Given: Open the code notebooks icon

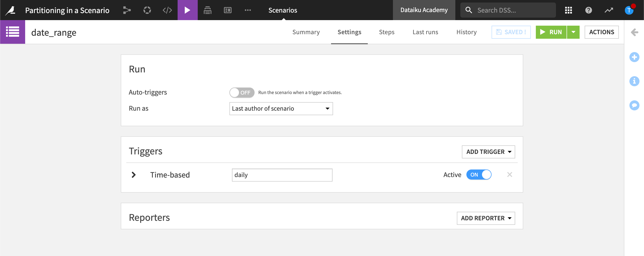Looking at the screenshot, I should coord(167,10).
